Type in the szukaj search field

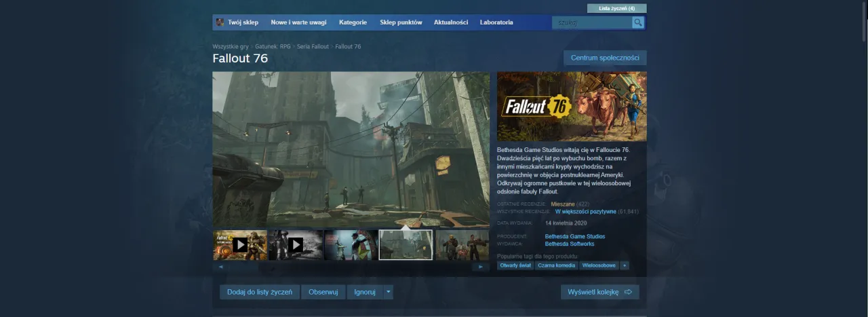pos(591,22)
